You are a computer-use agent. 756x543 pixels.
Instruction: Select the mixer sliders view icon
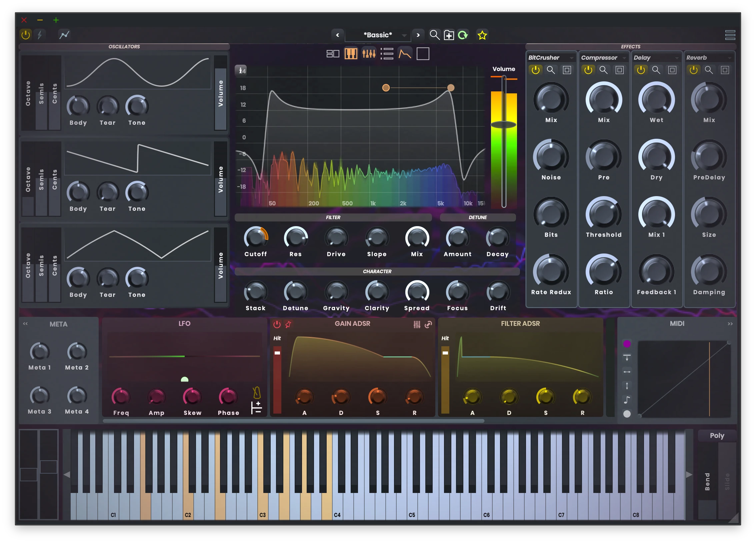click(369, 53)
